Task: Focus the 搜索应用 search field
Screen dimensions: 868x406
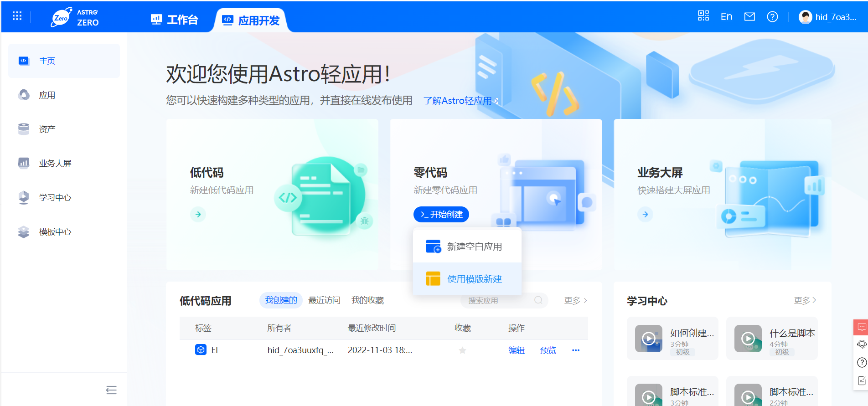Action: (503, 300)
